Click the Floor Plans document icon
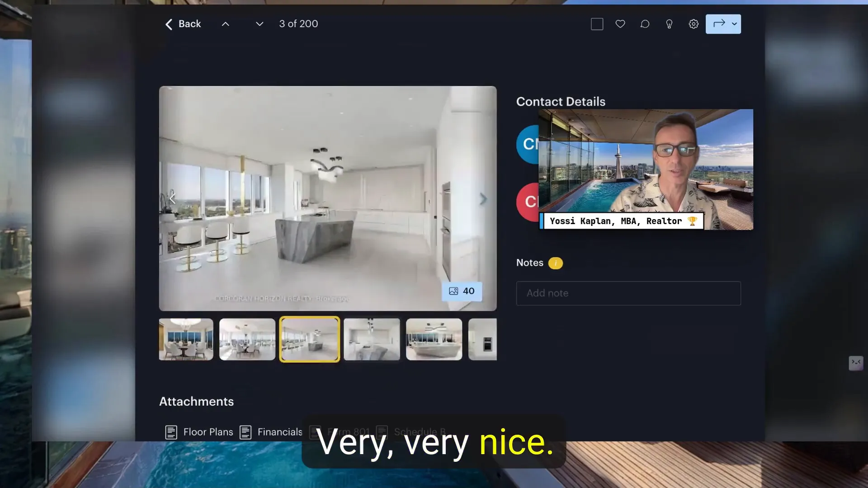 coord(171,432)
